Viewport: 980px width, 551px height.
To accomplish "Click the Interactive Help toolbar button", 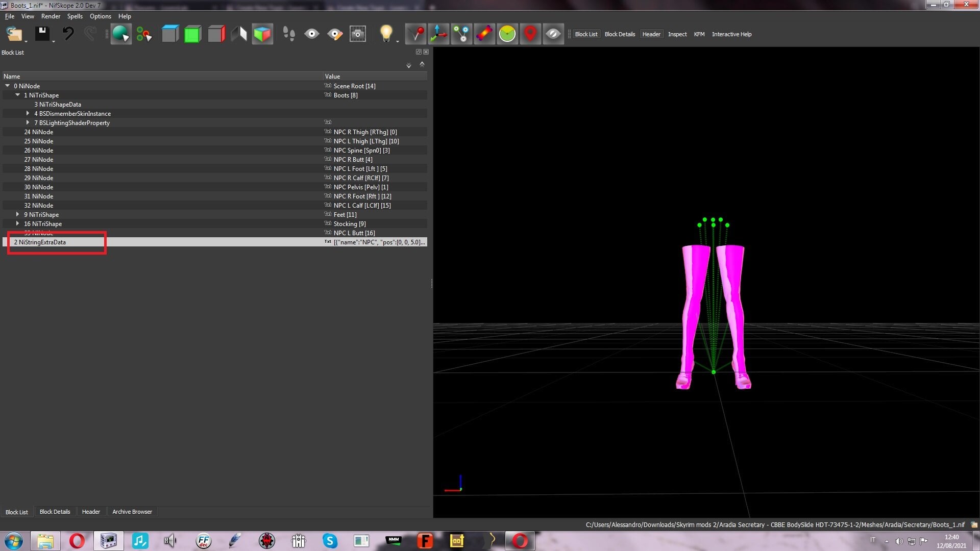I will pos(731,34).
